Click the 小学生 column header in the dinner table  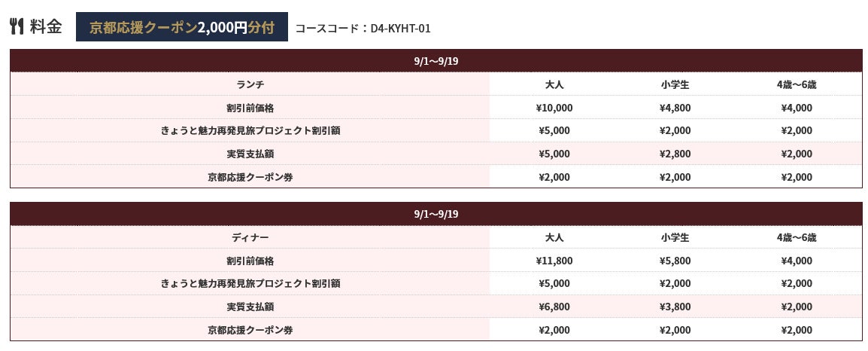(x=675, y=237)
